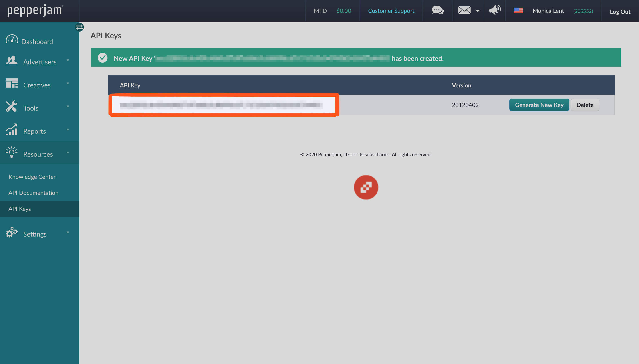
Task: Click the Creatives layout icon
Action: coord(12,83)
